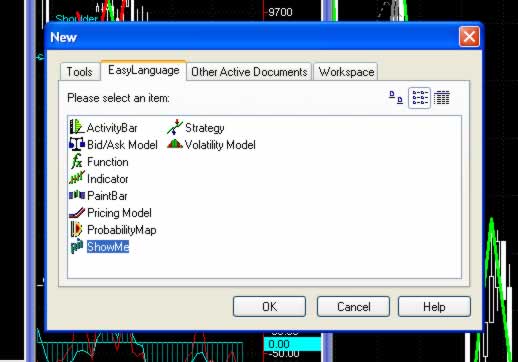The image size is (518, 362).
Task: Open the Other Active Documents tab
Action: pyautogui.click(x=249, y=72)
